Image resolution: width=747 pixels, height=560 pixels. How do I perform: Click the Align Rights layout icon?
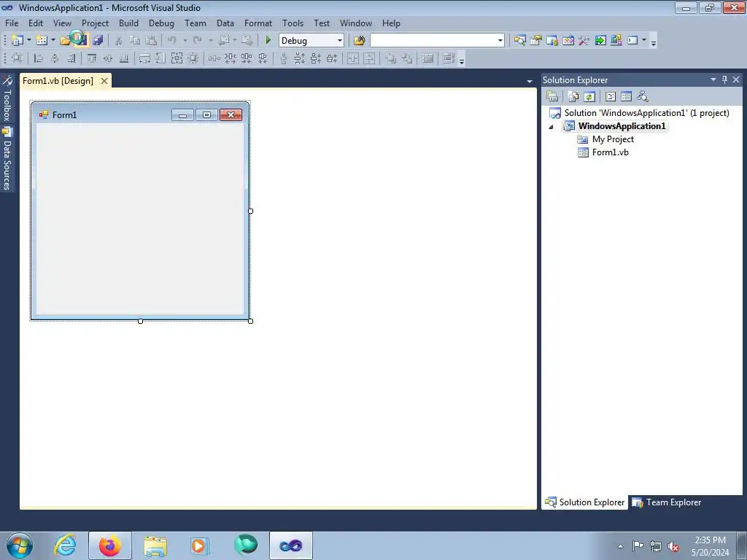pyautogui.click(x=71, y=58)
